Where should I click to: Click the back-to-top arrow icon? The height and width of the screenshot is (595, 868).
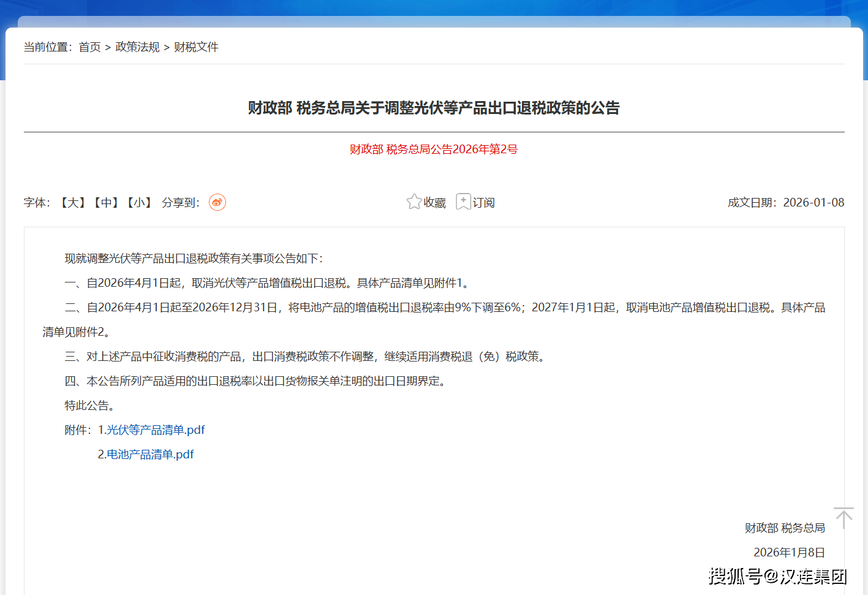843,518
